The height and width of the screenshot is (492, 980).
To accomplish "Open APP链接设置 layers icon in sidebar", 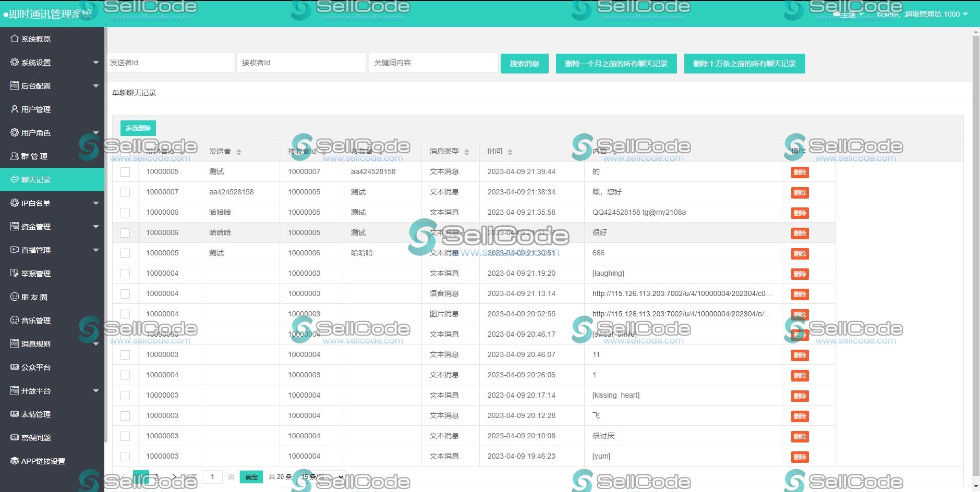I will [15, 461].
